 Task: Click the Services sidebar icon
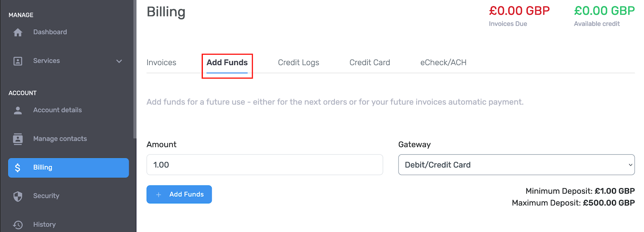pos(18,61)
